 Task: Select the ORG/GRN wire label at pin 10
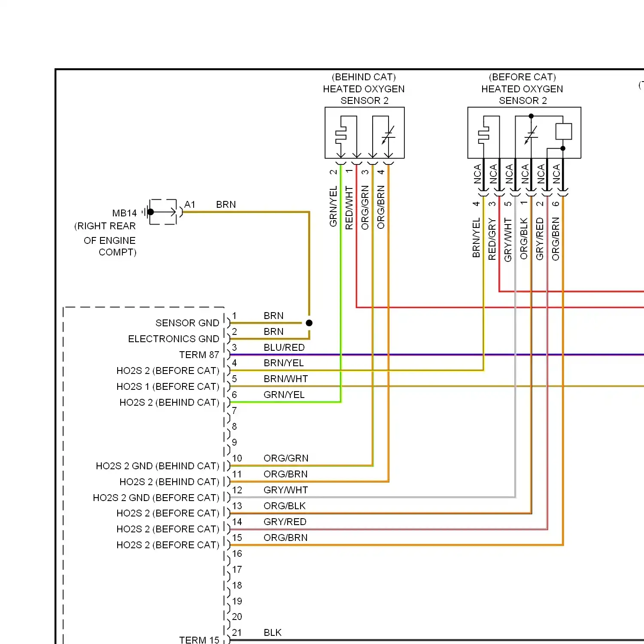pos(286,458)
